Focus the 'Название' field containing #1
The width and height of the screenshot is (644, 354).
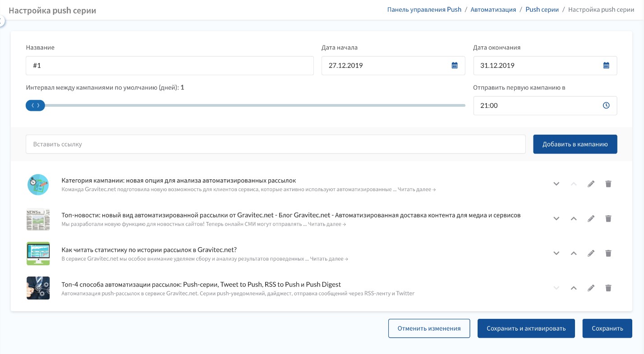[x=170, y=65]
